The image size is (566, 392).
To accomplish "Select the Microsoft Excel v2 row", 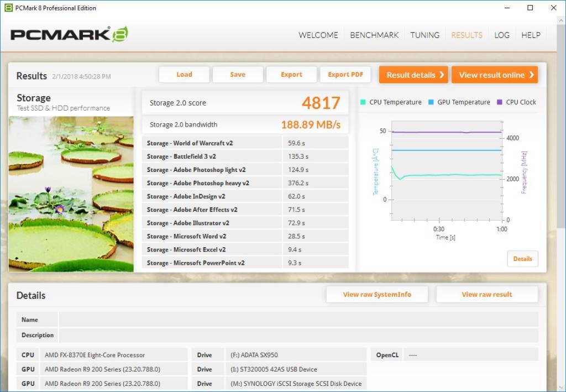I will (245, 250).
